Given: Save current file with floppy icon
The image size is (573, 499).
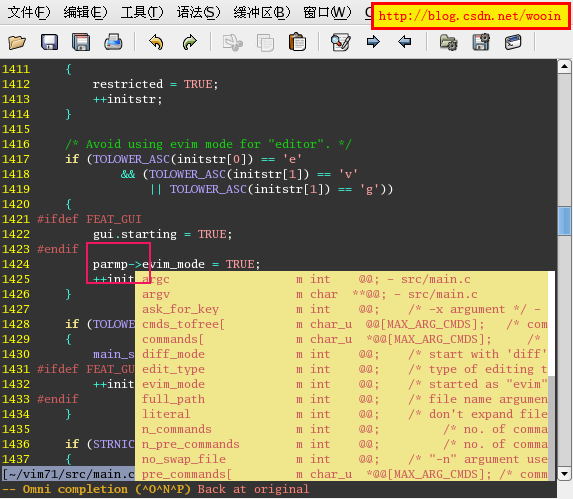Looking at the screenshot, I should [49, 42].
